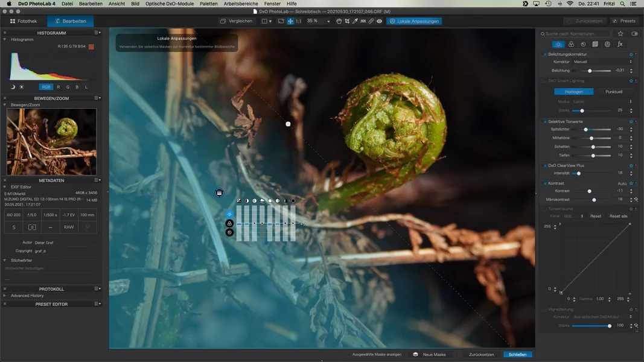This screenshot has height=362, width=644.
Task: Click the Spitzlichter slider handle
Action: coord(585,129)
